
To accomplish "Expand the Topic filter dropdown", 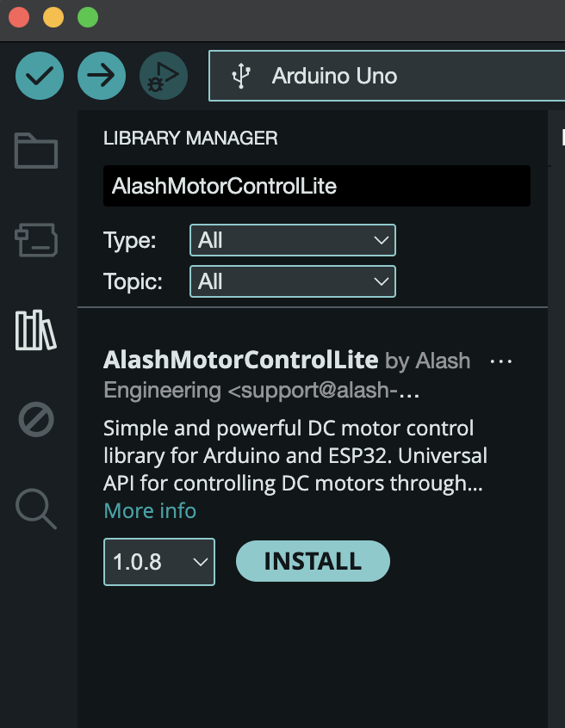I will tap(292, 281).
